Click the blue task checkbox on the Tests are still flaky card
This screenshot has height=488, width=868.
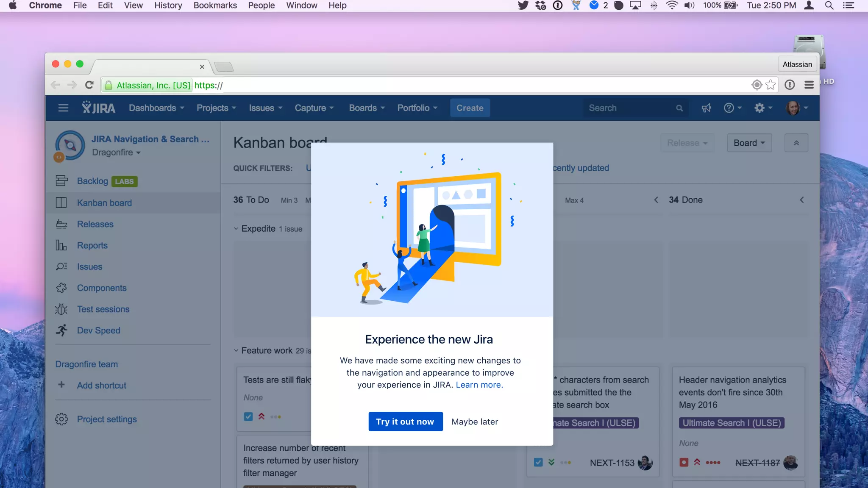248,416
